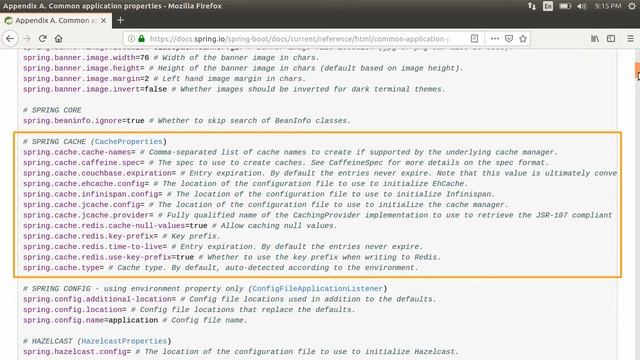Go back to the previous page
The image size is (640, 360).
(10, 39)
